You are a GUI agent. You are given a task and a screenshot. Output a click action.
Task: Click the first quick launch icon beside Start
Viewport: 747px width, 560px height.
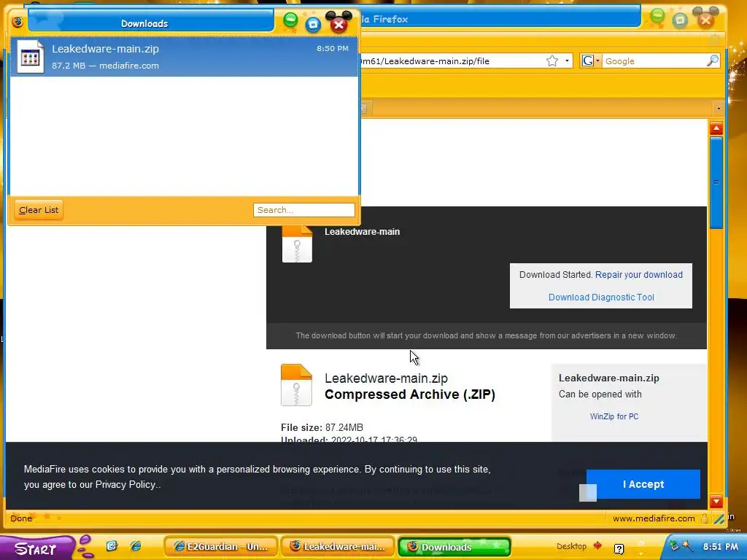(x=112, y=546)
